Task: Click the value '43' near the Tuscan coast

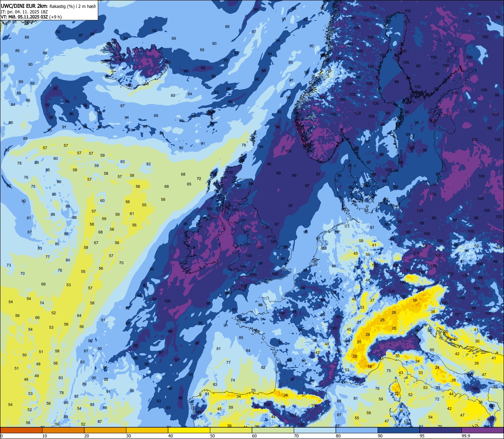Action: tap(401, 372)
